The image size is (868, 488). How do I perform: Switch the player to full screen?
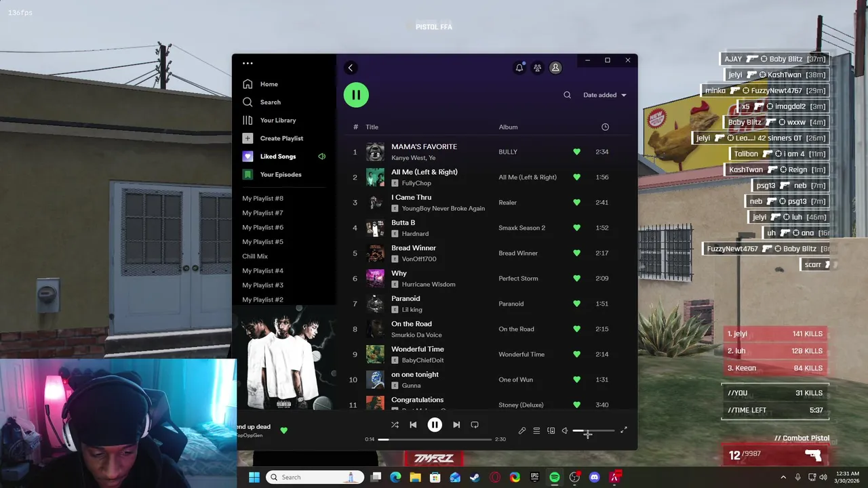pyautogui.click(x=624, y=430)
